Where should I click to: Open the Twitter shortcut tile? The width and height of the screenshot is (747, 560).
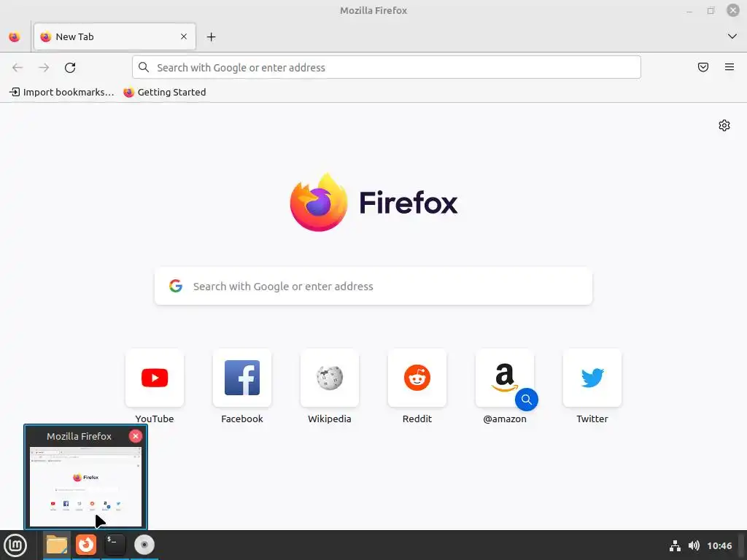(x=592, y=378)
